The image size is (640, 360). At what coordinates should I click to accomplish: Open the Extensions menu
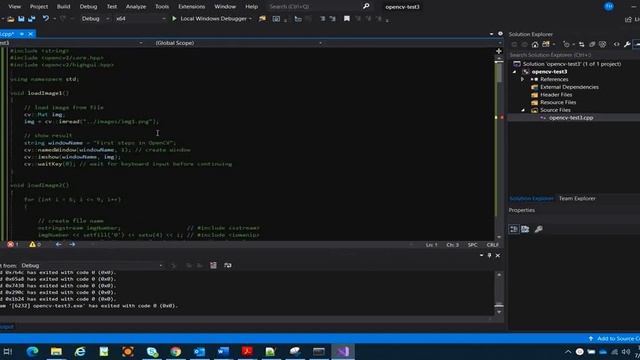point(191,7)
